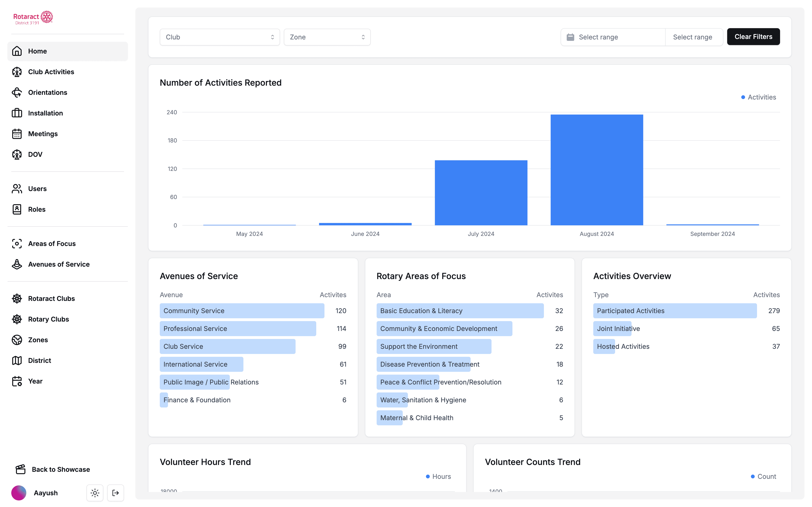Open the Installation sidebar icon
The height and width of the screenshot is (507, 812).
point(17,113)
